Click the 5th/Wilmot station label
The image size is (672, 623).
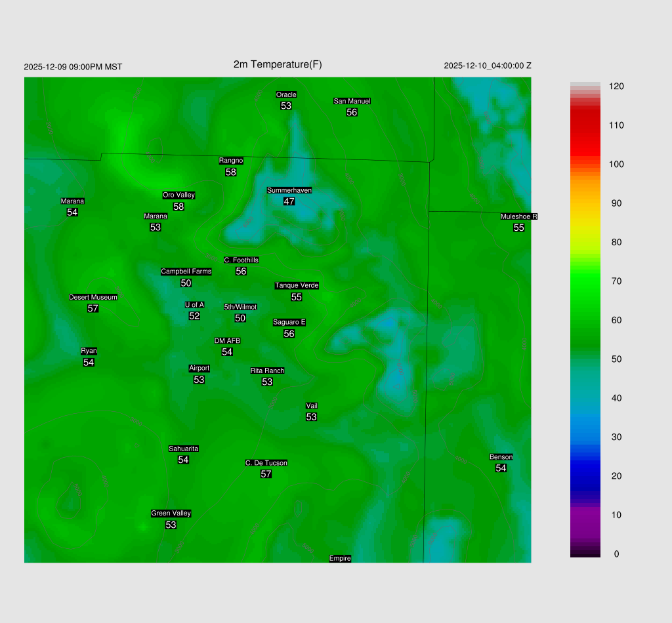(x=240, y=307)
